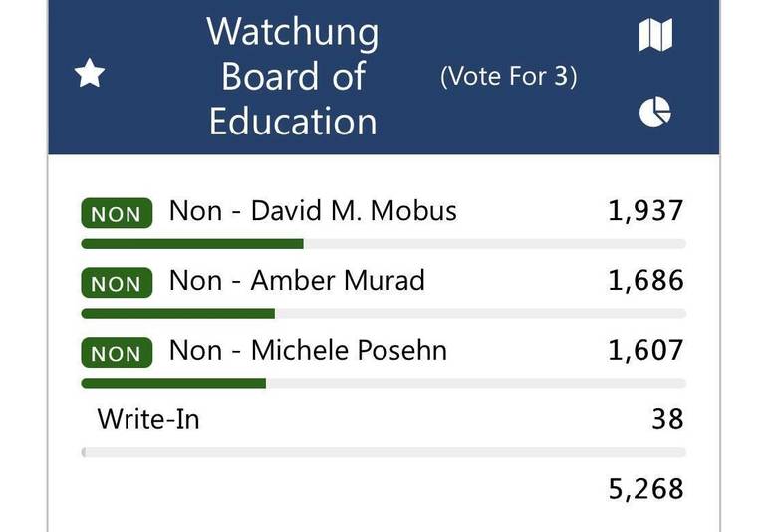Viewport: 767px width, 532px height.
Task: Click the (Vote For 3) label
Action: click(x=508, y=76)
